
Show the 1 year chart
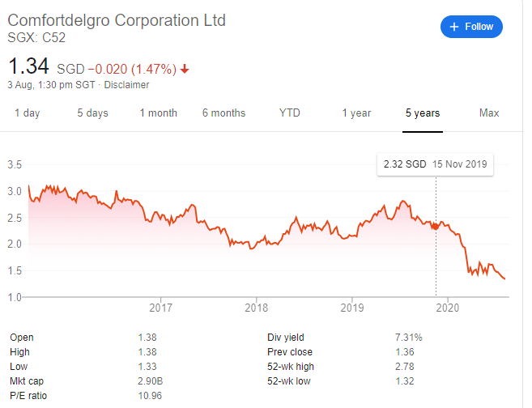356,113
